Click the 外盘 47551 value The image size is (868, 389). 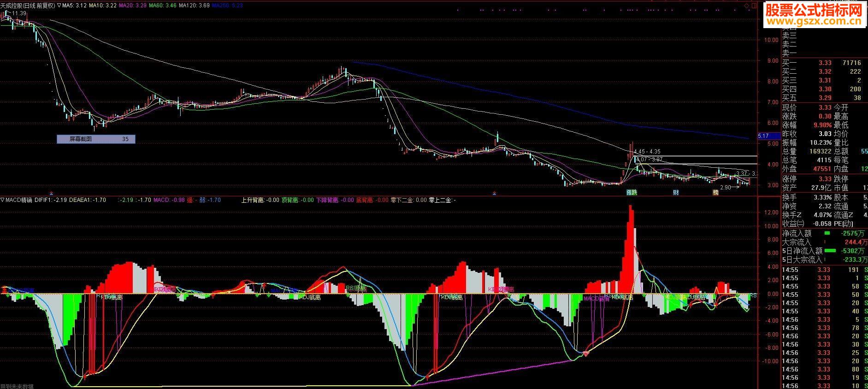coord(822,169)
